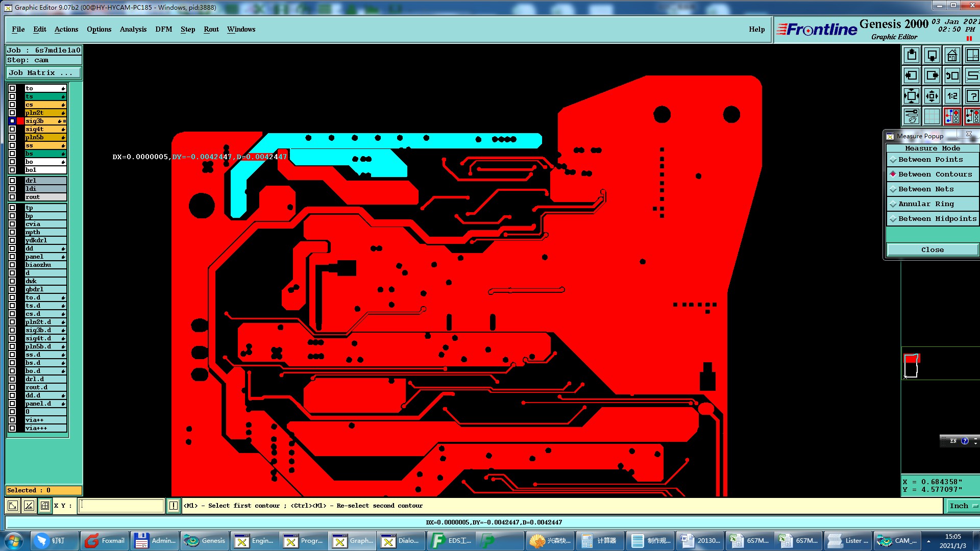Image resolution: width=980 pixels, height=551 pixels.
Task: Open the Job Matrix expander button
Action: [x=43, y=73]
